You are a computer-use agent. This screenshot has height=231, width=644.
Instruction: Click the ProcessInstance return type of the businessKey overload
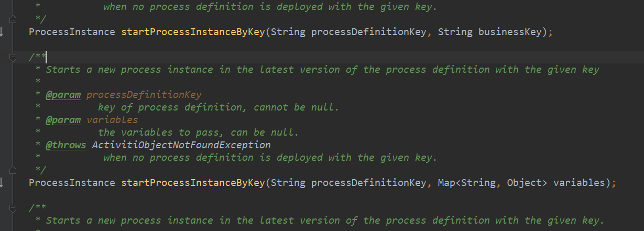72,32
